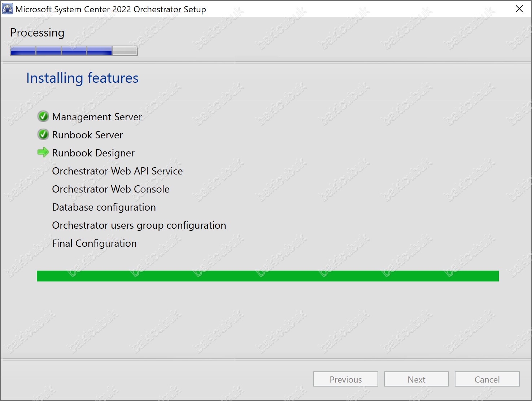
Task: Select 'Final Configuration' text
Action: point(95,243)
